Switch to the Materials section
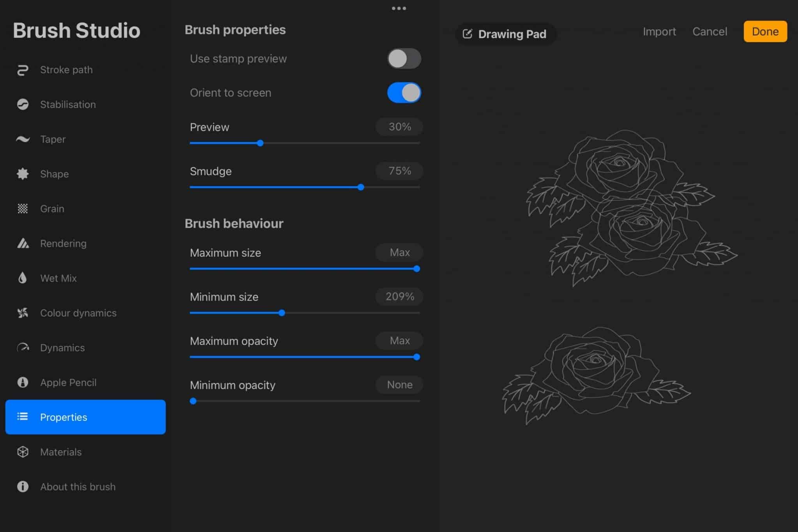The height and width of the screenshot is (532, 798). 61,452
